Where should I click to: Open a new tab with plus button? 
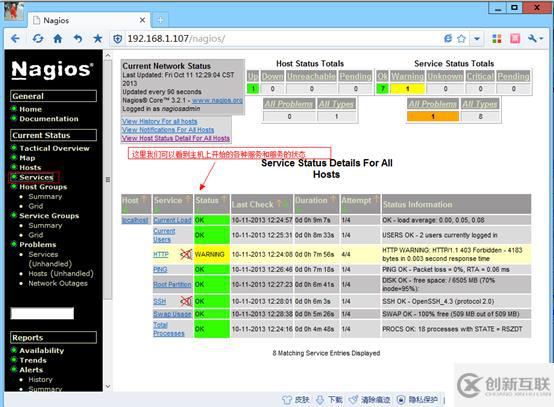160,20
